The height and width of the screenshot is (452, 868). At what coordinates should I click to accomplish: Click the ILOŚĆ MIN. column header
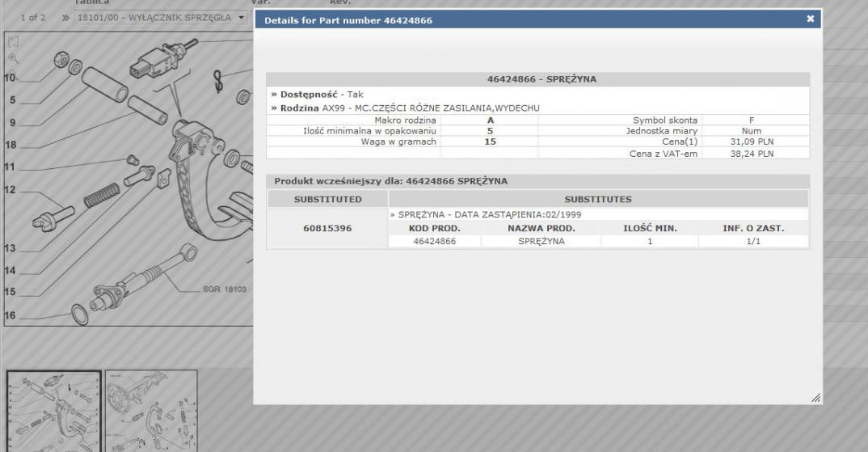pyautogui.click(x=650, y=228)
